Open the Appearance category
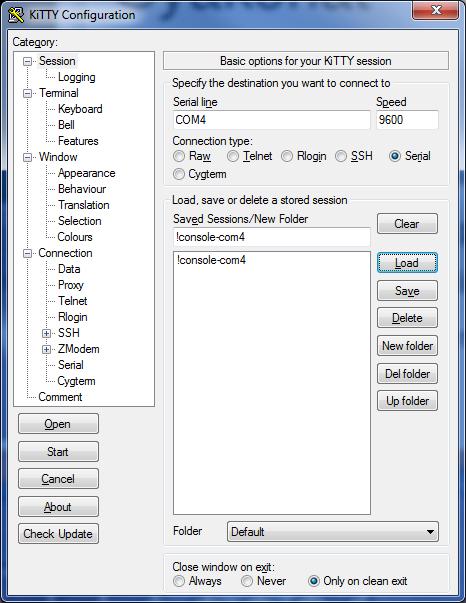 coord(87,173)
